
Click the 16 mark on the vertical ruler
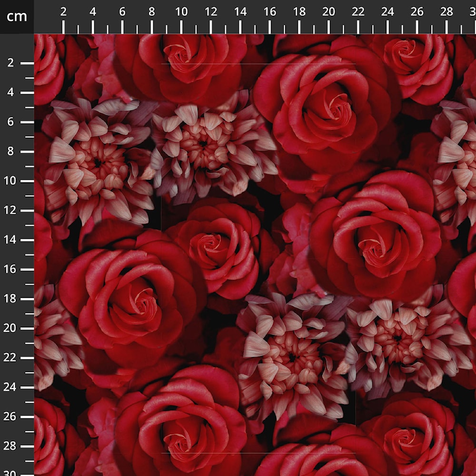(11, 269)
